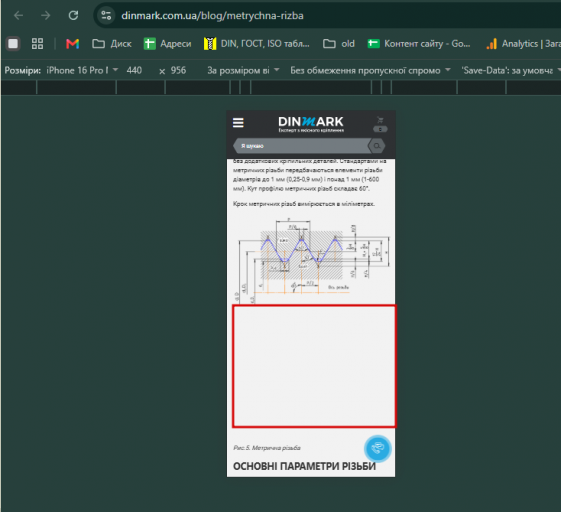
Task: Reload the page
Action: pos(73,15)
